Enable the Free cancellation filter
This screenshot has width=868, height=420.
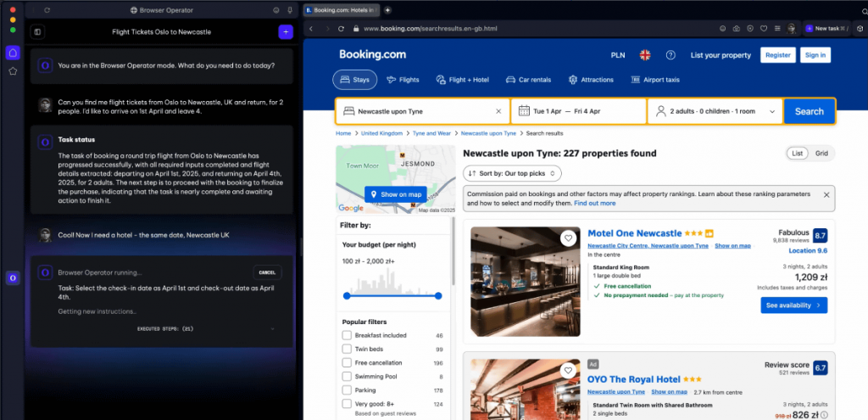point(347,363)
